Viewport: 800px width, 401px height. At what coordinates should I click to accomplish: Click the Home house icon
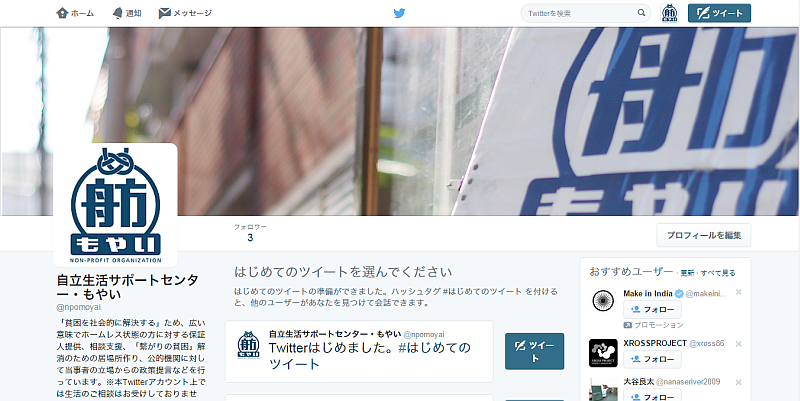coord(62,13)
